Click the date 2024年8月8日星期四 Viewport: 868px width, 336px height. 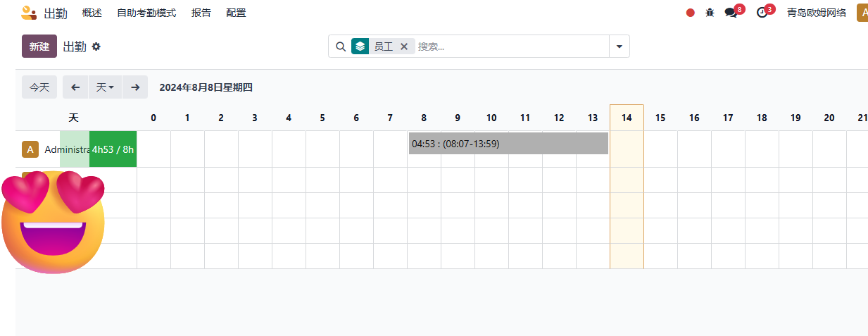click(x=206, y=87)
